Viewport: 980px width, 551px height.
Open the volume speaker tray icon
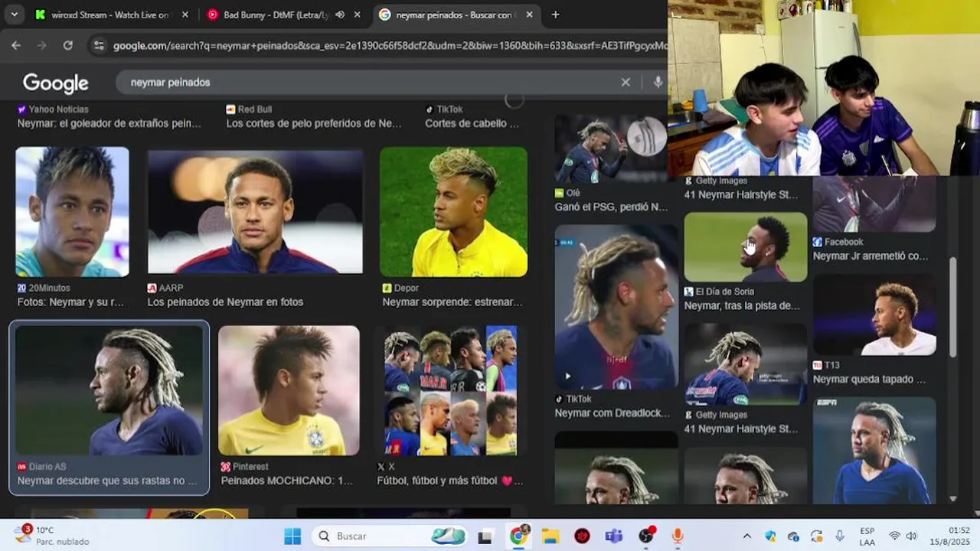911,536
